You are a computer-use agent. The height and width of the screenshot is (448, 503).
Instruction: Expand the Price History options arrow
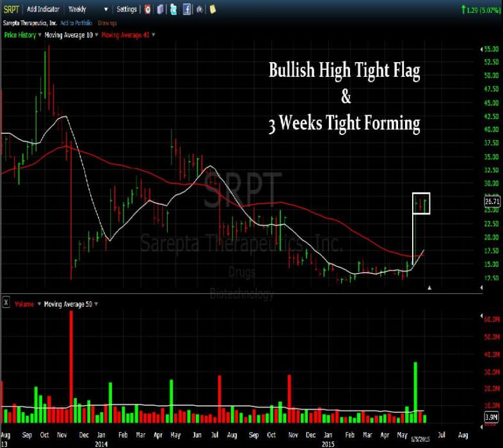pyautogui.click(x=40, y=35)
